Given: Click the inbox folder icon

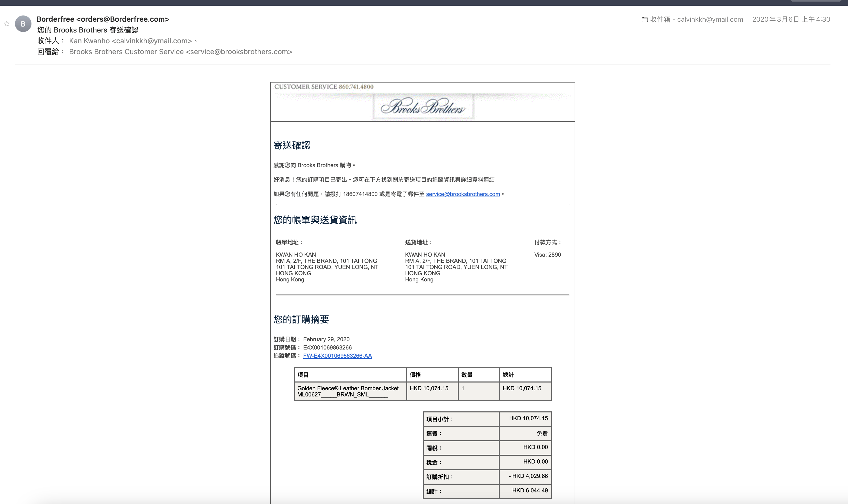Looking at the screenshot, I should (644, 20).
